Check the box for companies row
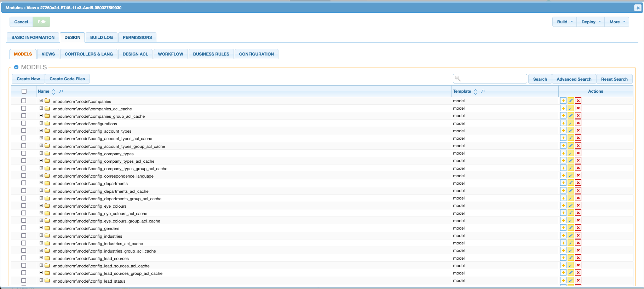 point(24,101)
